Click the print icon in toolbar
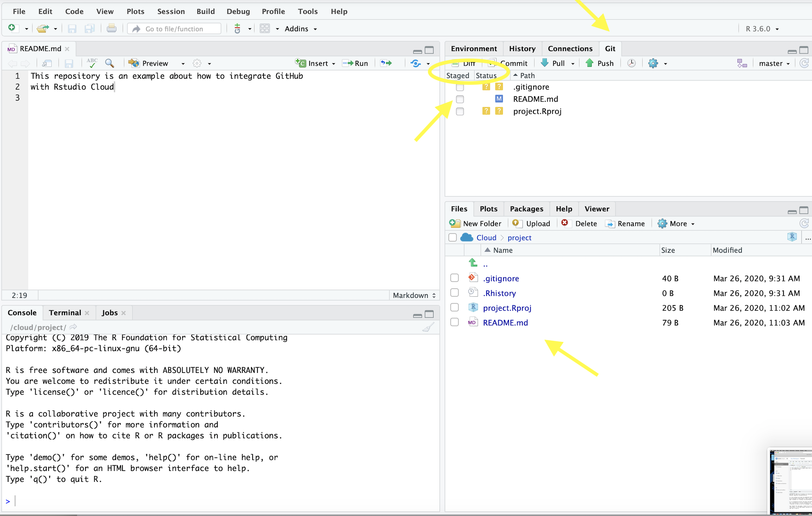 tap(112, 28)
